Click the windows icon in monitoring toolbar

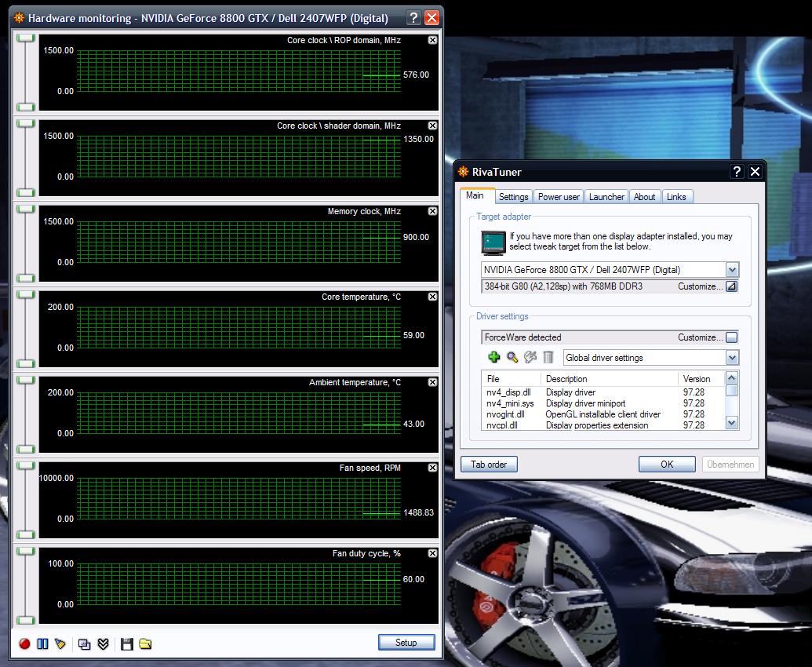tap(84, 643)
